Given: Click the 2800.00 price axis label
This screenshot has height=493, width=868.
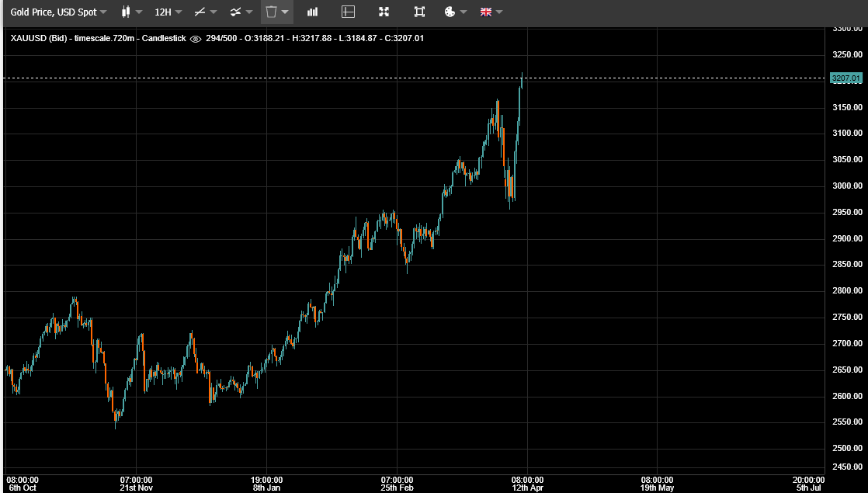Looking at the screenshot, I should pyautogui.click(x=848, y=290).
